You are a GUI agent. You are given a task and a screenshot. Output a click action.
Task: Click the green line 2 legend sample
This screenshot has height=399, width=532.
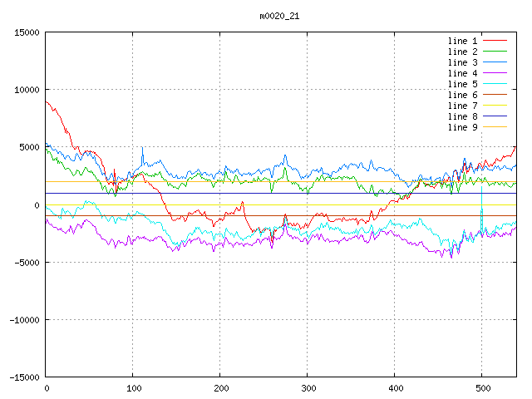495,52
